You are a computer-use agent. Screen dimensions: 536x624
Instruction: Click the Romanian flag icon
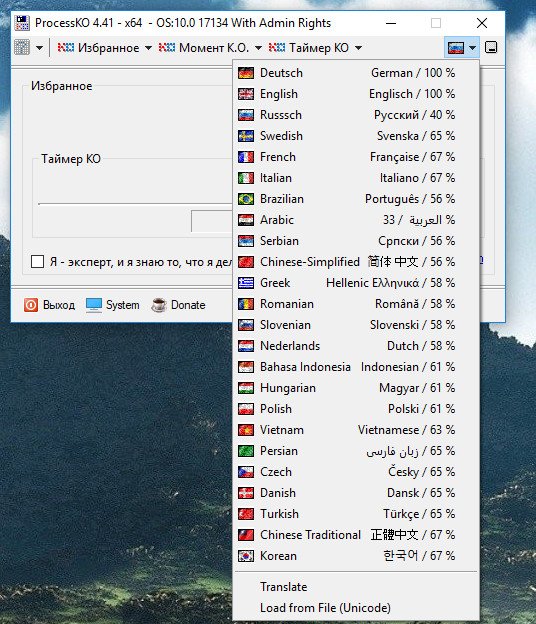(x=246, y=304)
